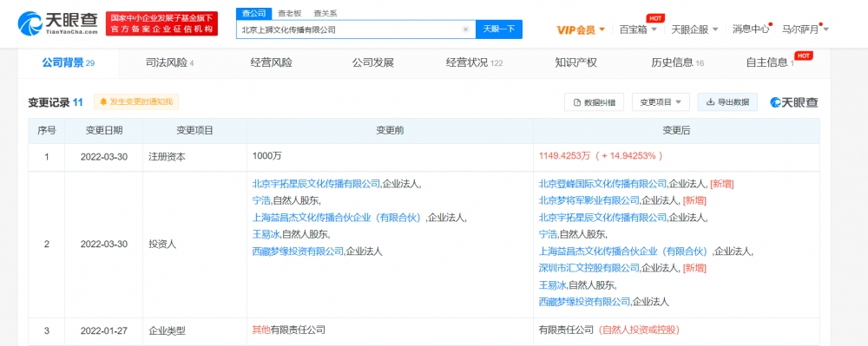This screenshot has width=868, height=346.
Task: Click the 变更日期 column header
Action: click(103, 130)
